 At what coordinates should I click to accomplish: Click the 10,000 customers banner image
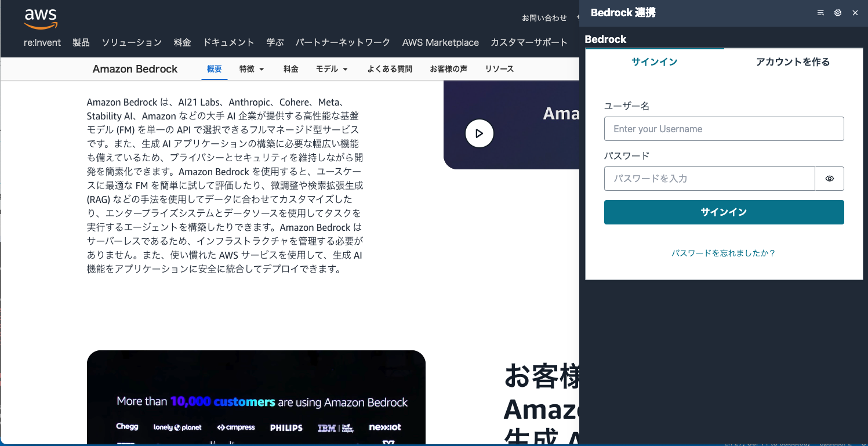(x=256, y=398)
